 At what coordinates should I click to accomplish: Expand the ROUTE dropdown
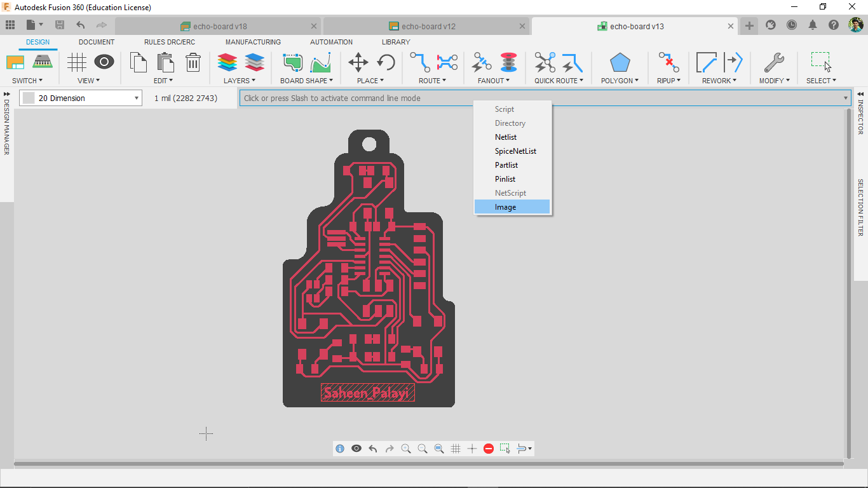pos(433,81)
